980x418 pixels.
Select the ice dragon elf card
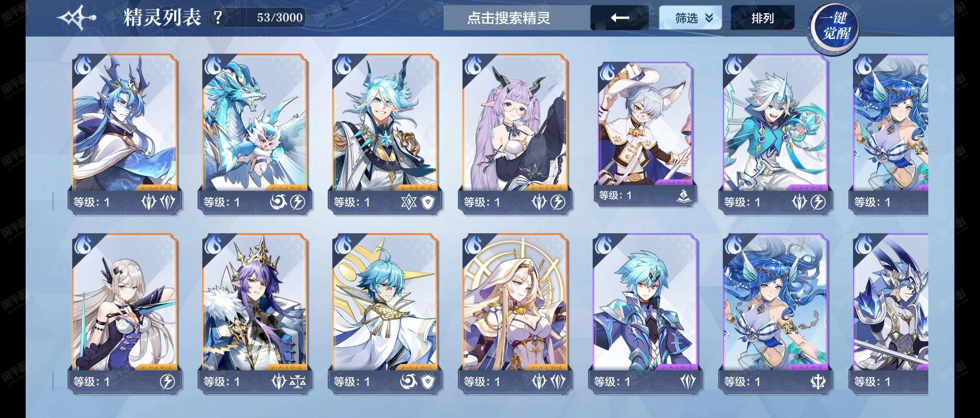255,134
